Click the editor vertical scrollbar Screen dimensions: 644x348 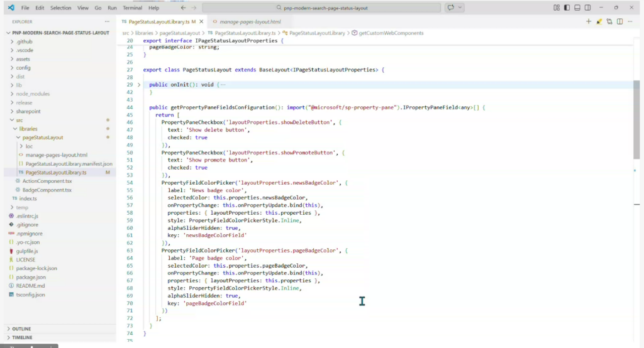pyautogui.click(x=636, y=119)
